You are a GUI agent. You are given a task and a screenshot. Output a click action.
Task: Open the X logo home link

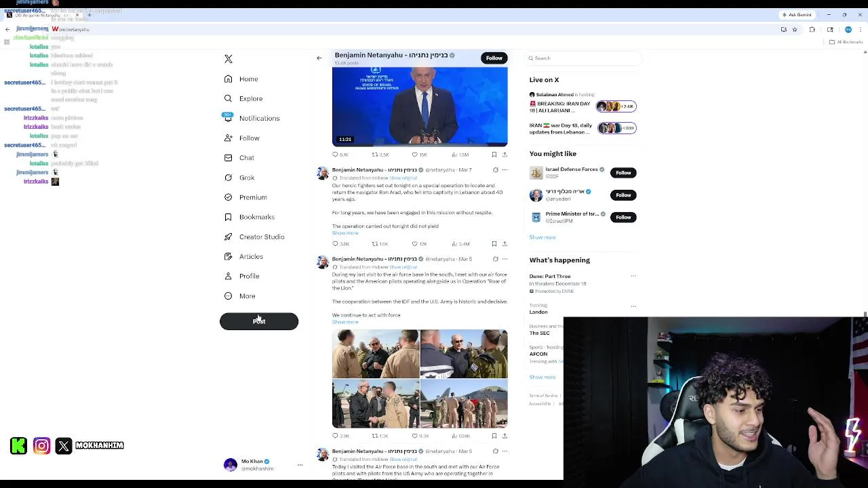coord(229,59)
